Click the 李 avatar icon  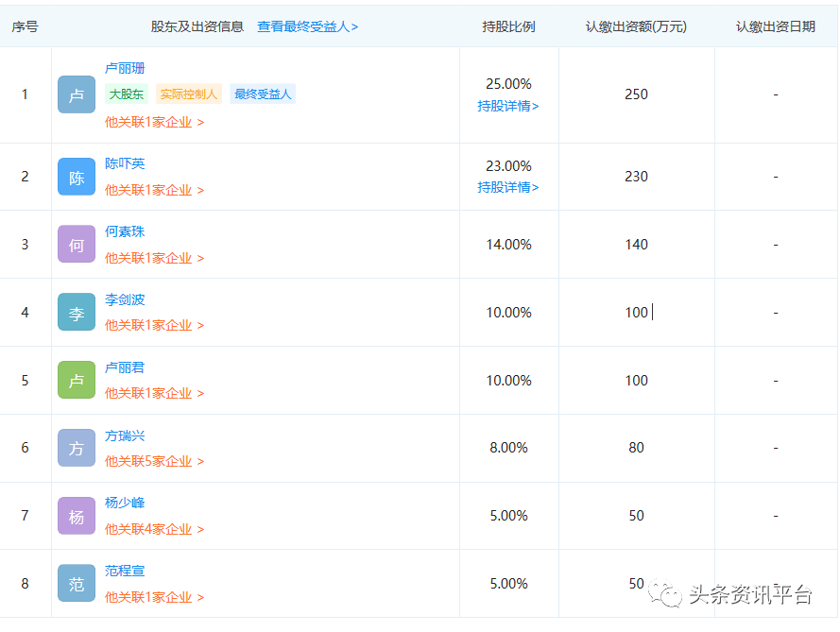point(77,313)
